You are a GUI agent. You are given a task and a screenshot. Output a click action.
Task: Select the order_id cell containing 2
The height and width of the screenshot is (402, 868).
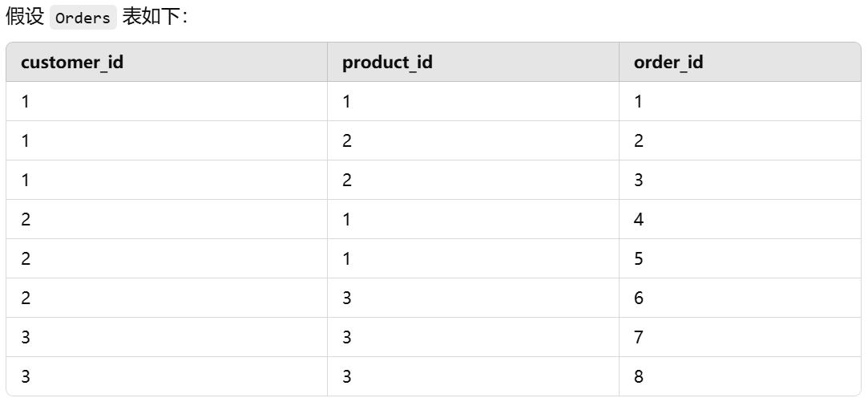(639, 141)
